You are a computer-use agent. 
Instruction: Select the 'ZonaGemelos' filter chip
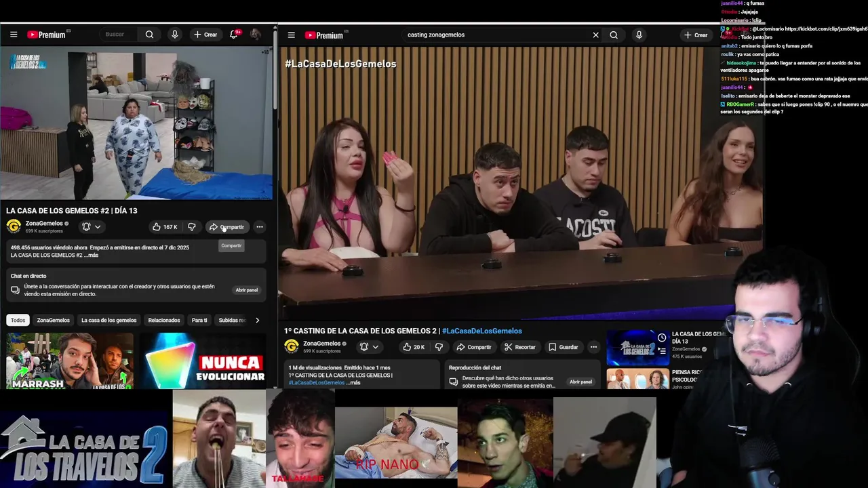pos(53,320)
